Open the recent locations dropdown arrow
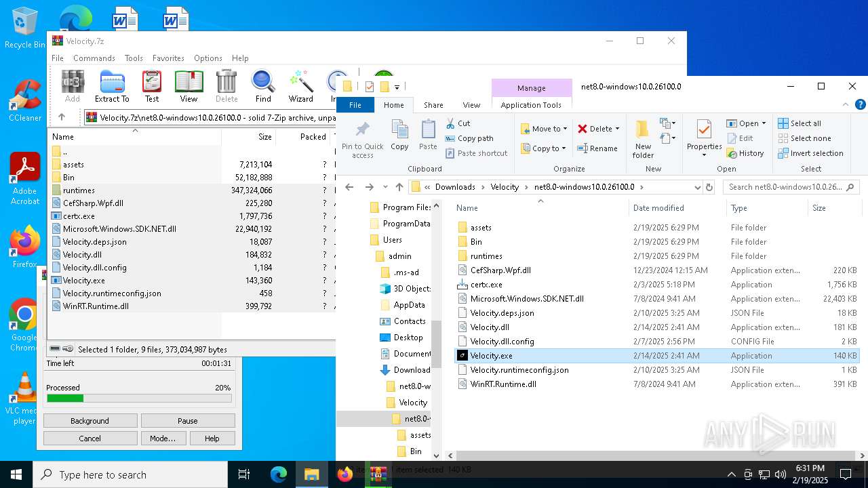Screen dimensions: 868x488 pyautogui.click(x=384, y=187)
